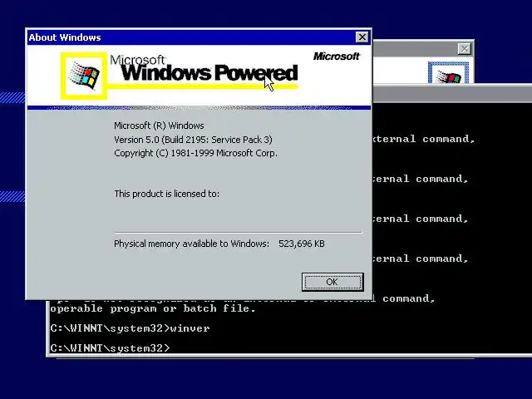Click the 'This product is licensed to:' label

pyautogui.click(x=166, y=194)
